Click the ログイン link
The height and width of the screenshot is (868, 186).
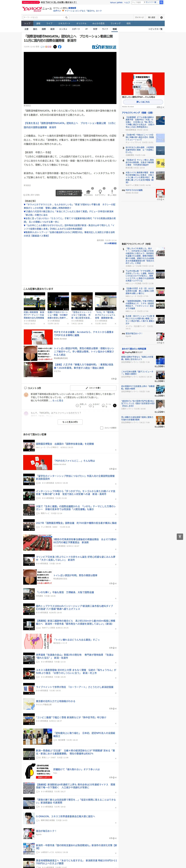point(57,11)
